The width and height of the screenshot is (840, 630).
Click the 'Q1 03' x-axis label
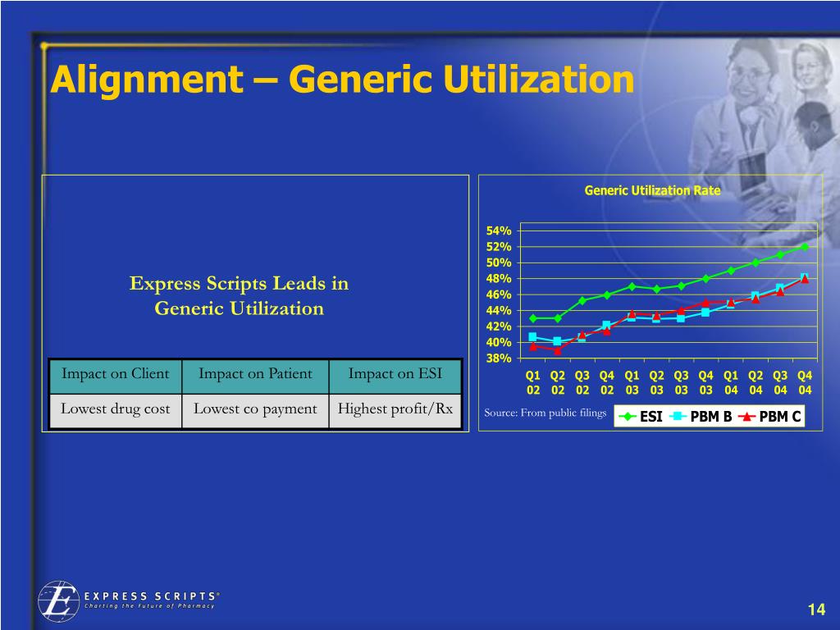(x=632, y=382)
